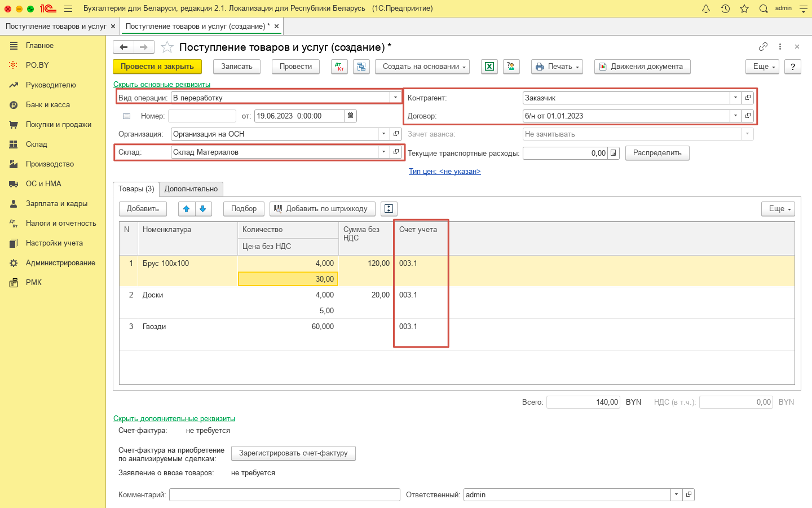Image resolution: width=812 pixels, height=508 pixels.
Task: Copy link to document icon
Action: [x=763, y=47]
